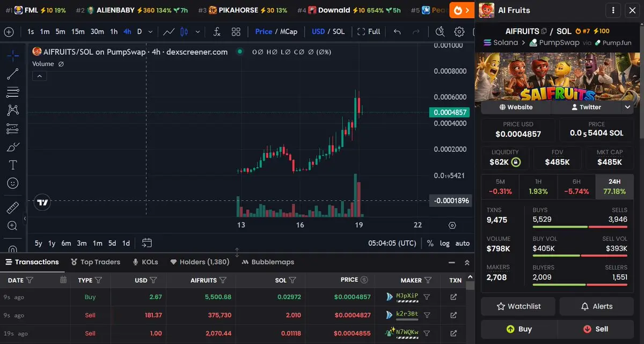
Task: Open the chart patterns tool
Action: [x=13, y=111]
